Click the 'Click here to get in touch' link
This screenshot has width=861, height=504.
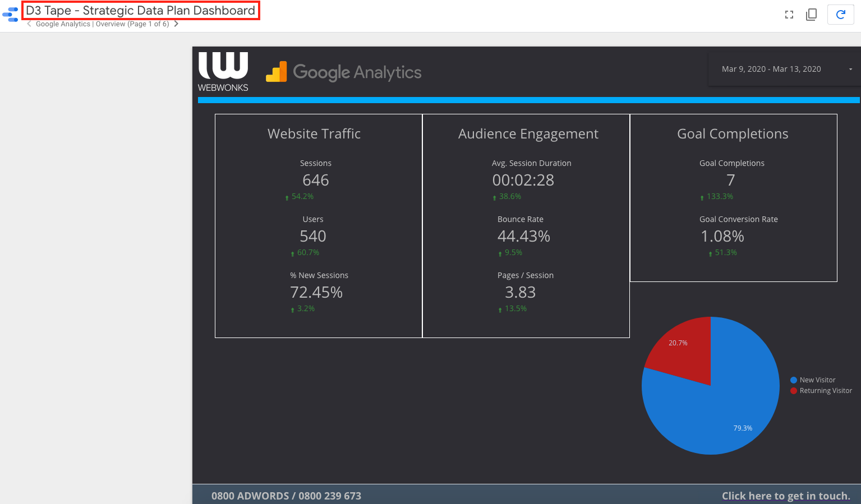click(x=786, y=496)
